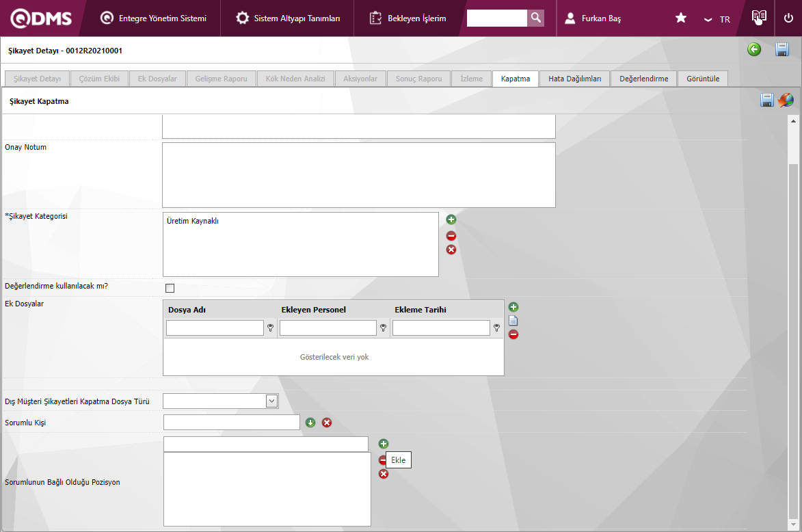Click the Onay Notum text area
Screen dimensions: 802x532
point(358,175)
